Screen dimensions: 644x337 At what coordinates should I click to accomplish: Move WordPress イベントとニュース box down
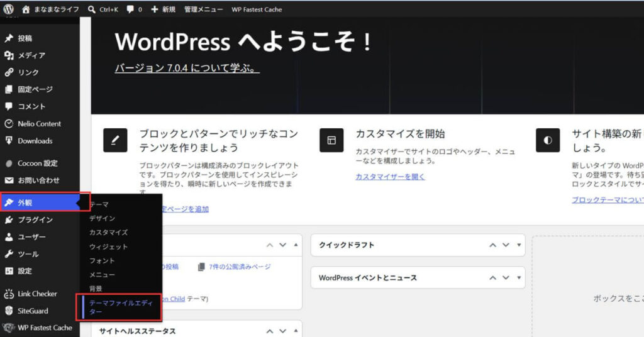(506, 278)
